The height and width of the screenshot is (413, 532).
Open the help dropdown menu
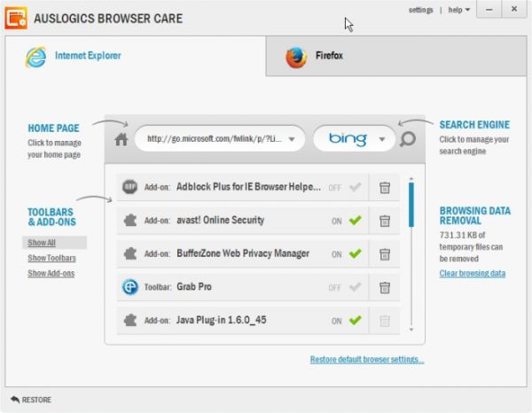pyautogui.click(x=458, y=10)
